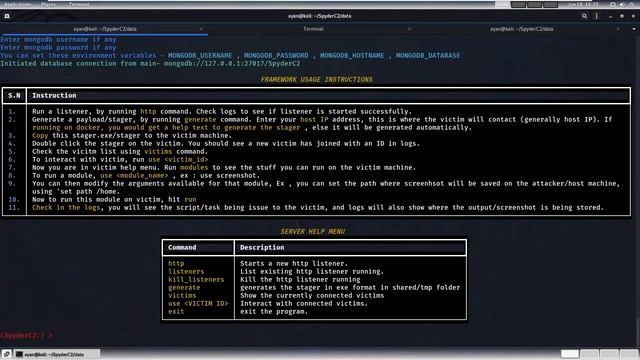Click the 'Enter mongodb password if any' line
The image size is (640, 360).
tap(58, 47)
